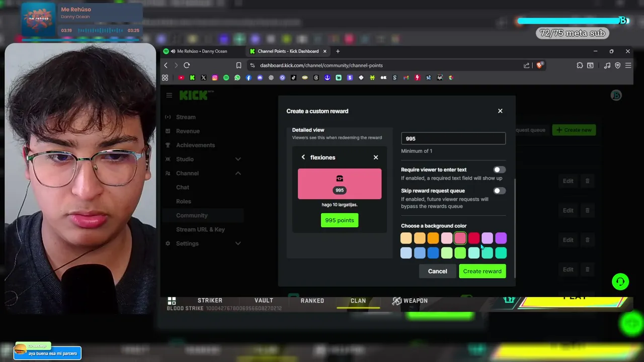Open the TikTok bookmark
The image size is (644, 362).
pos(293,77)
